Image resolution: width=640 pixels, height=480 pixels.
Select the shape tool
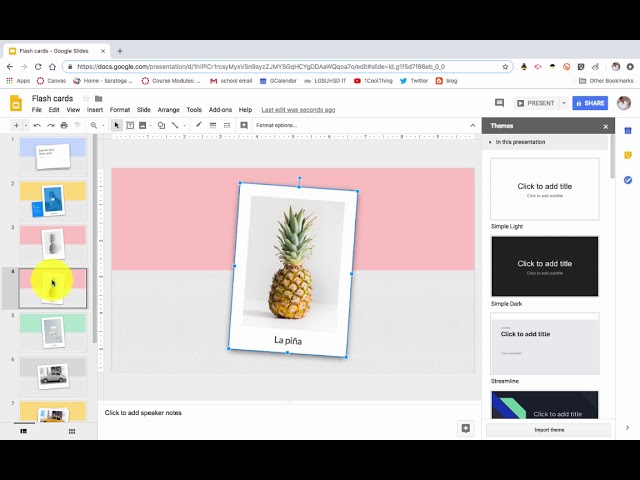click(x=161, y=125)
